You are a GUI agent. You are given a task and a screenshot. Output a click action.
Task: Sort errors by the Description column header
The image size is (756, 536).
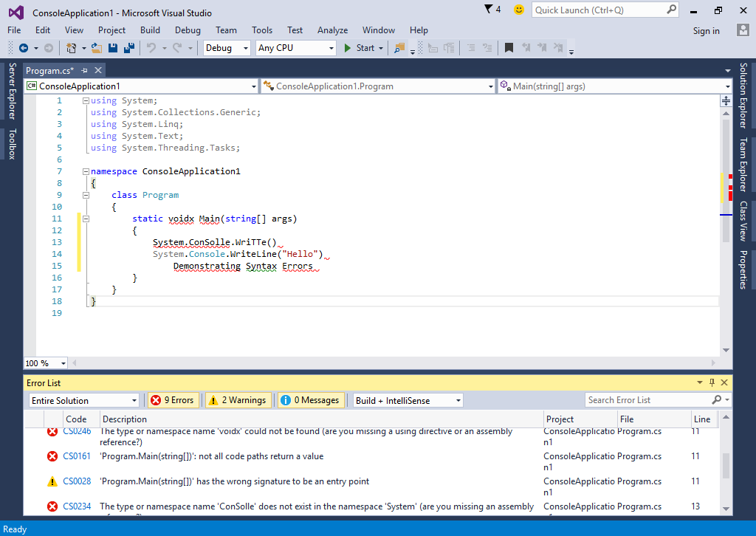pyautogui.click(x=322, y=419)
